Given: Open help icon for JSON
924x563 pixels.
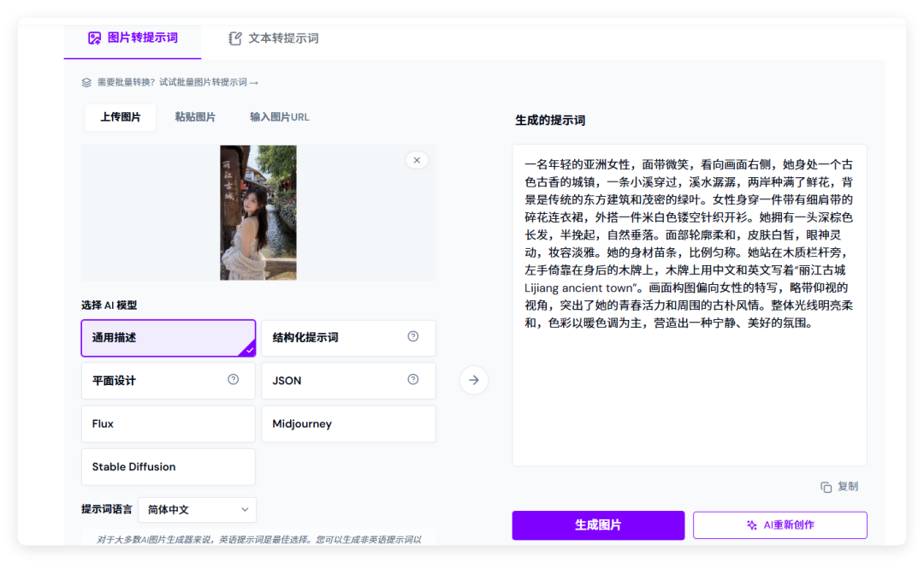Looking at the screenshot, I should coord(413,380).
